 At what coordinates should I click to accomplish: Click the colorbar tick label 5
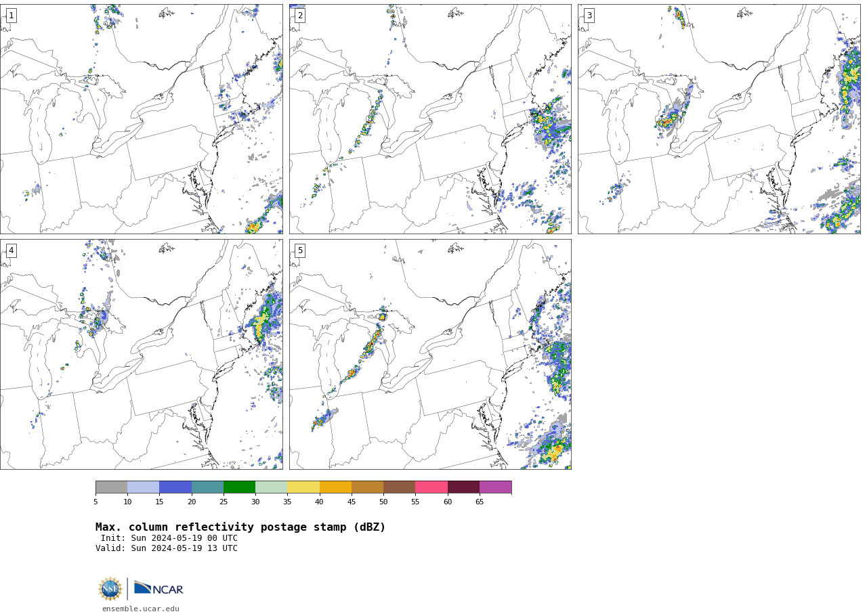pyautogui.click(x=96, y=502)
